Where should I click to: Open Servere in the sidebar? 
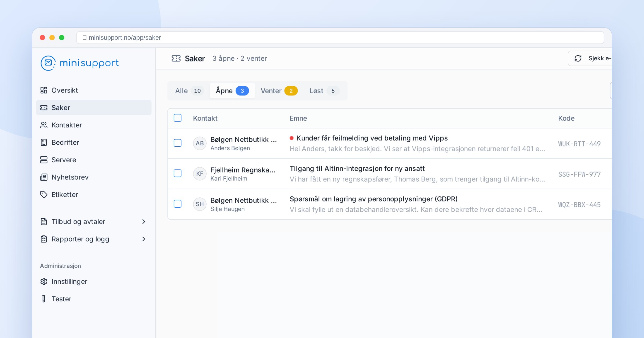[x=94, y=160]
